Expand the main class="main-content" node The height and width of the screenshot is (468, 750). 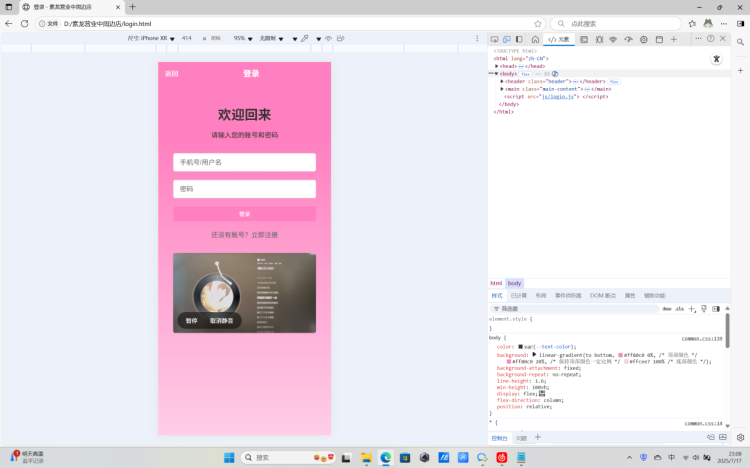click(502, 89)
